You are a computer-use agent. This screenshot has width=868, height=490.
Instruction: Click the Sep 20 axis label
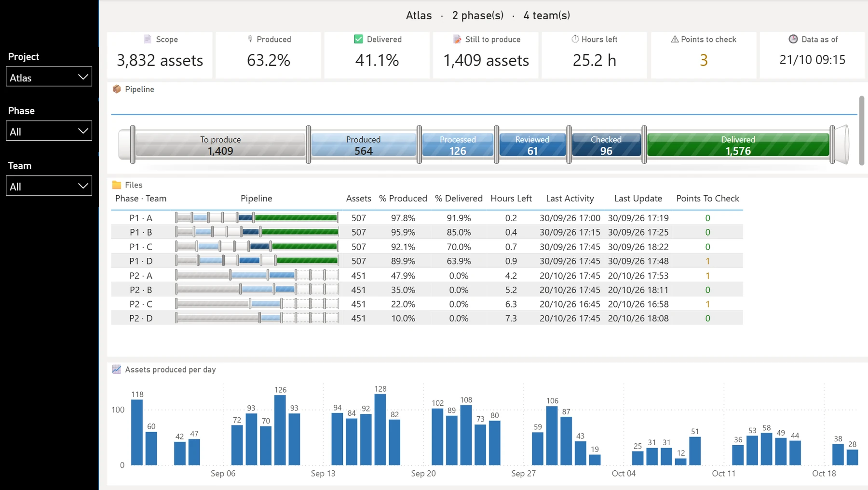pyautogui.click(x=423, y=474)
